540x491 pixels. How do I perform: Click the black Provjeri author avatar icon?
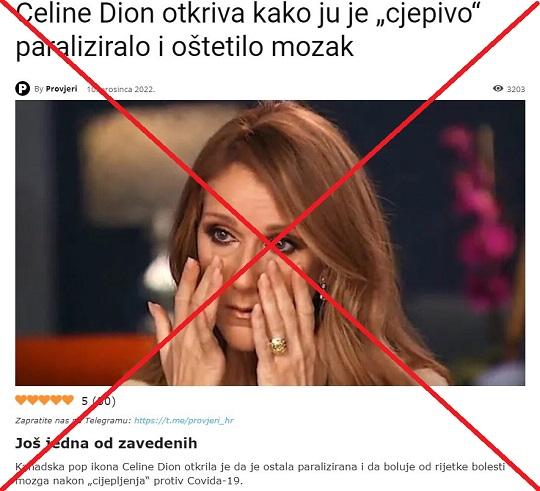pos(23,89)
